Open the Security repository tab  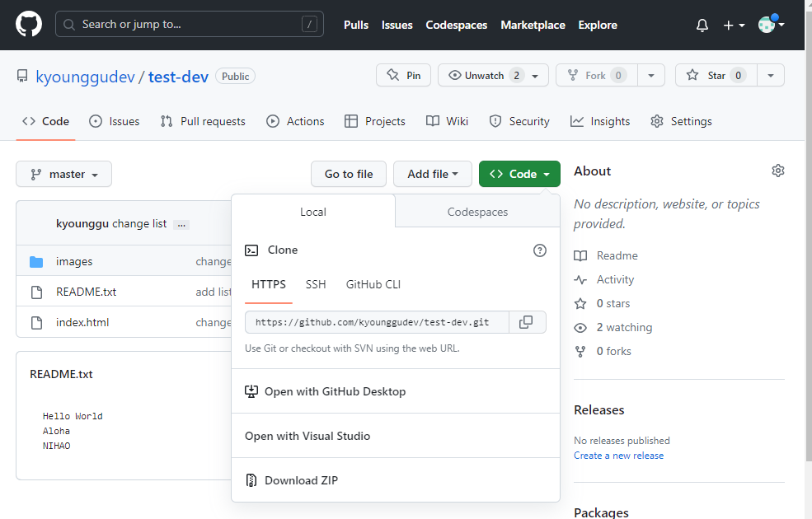pyautogui.click(x=519, y=122)
